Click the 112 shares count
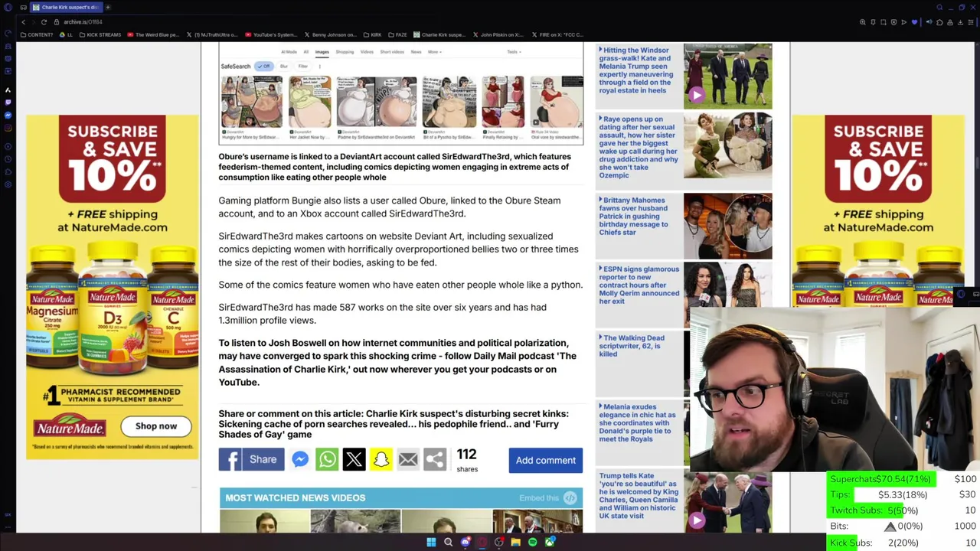Screen dimensions: 980x551 [x=466, y=460]
